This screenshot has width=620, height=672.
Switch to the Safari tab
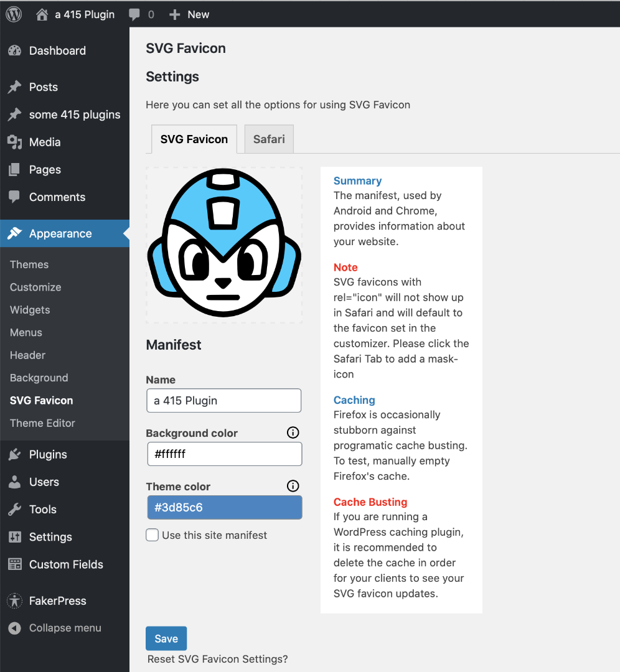point(269,139)
